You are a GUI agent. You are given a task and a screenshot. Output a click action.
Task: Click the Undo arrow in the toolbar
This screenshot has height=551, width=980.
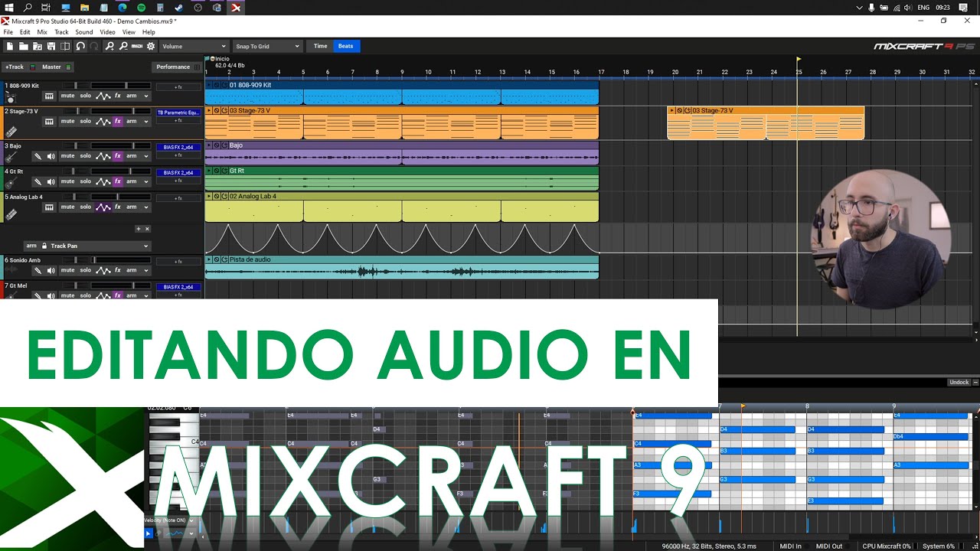click(80, 46)
